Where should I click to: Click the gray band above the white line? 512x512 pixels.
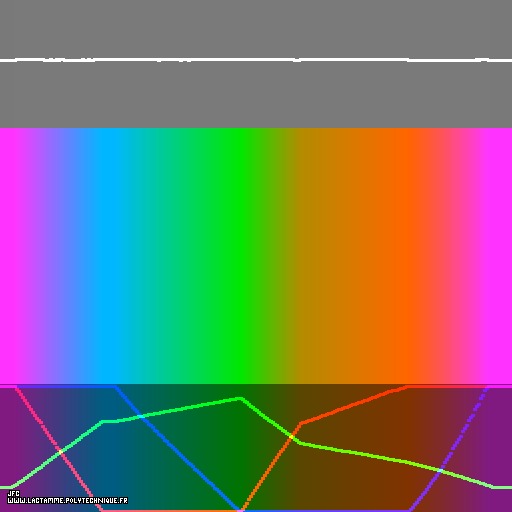pyautogui.click(x=256, y=29)
